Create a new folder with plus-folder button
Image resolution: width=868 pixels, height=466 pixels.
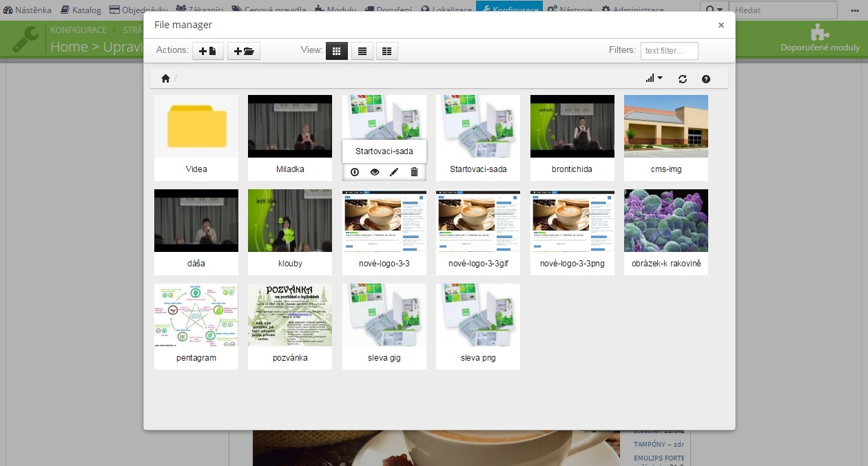click(x=244, y=51)
